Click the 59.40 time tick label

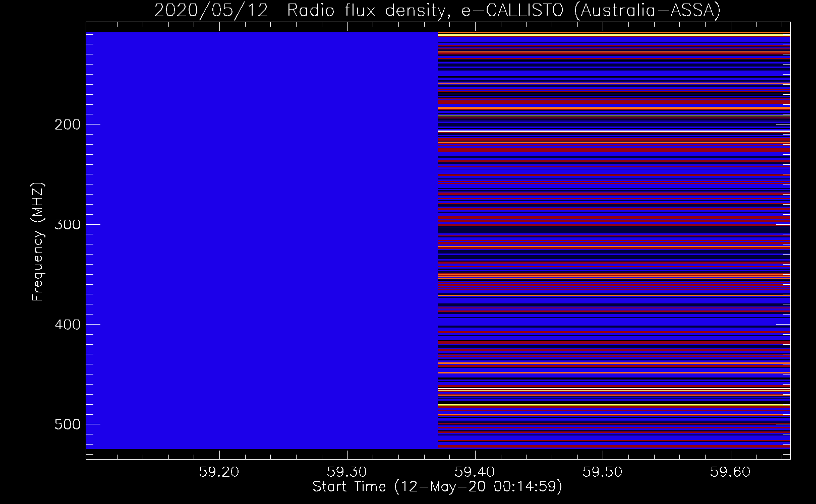(475, 472)
